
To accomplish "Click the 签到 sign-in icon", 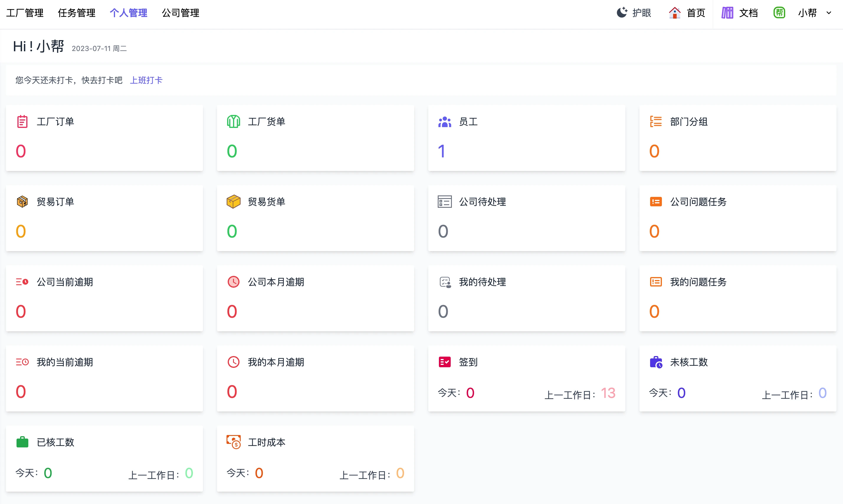I will coord(445,362).
